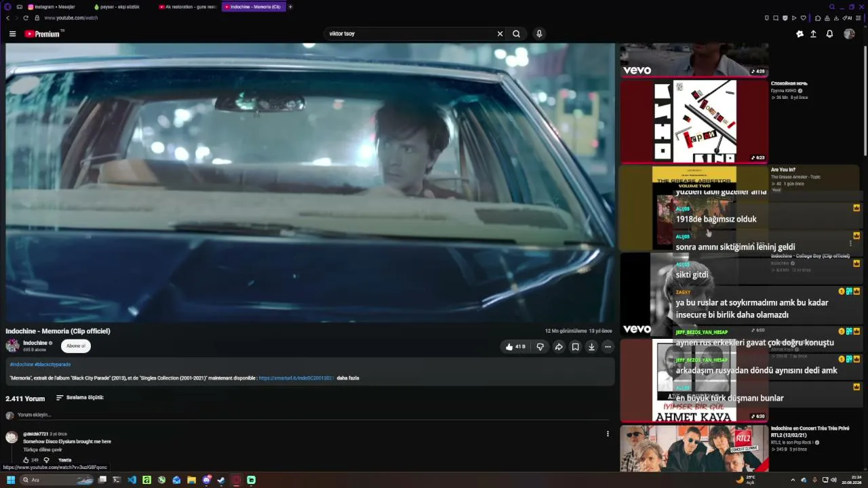Open options for the 'Are You In?' suggestion
868x488 pixels.
point(850,243)
